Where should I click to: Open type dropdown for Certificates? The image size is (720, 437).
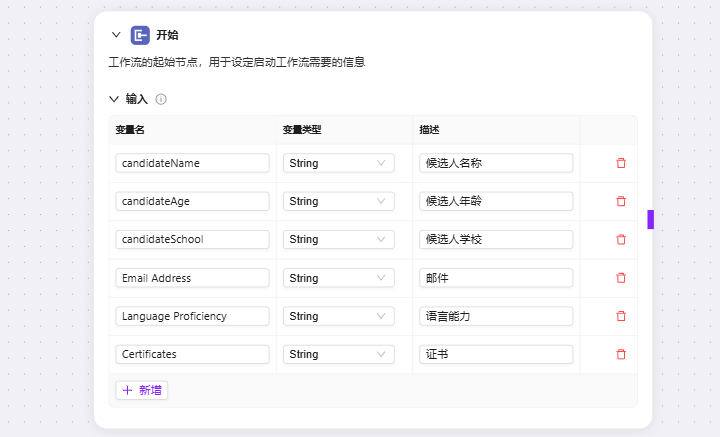click(338, 354)
